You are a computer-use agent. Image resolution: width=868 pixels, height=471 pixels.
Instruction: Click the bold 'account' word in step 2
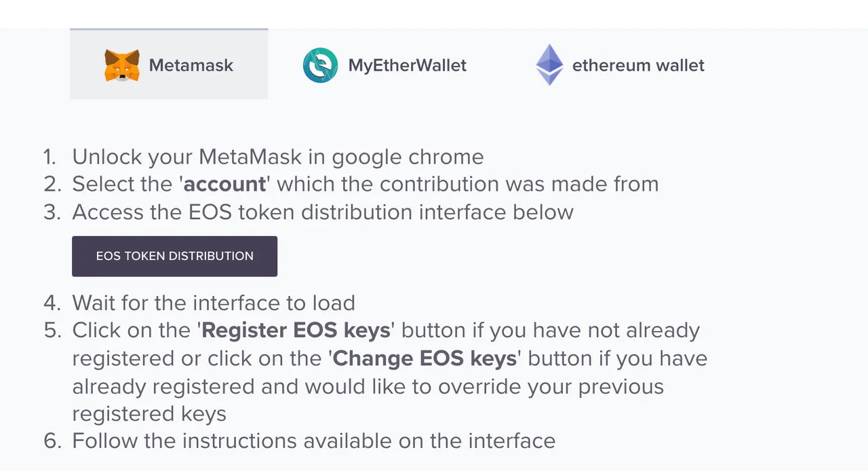click(x=225, y=185)
